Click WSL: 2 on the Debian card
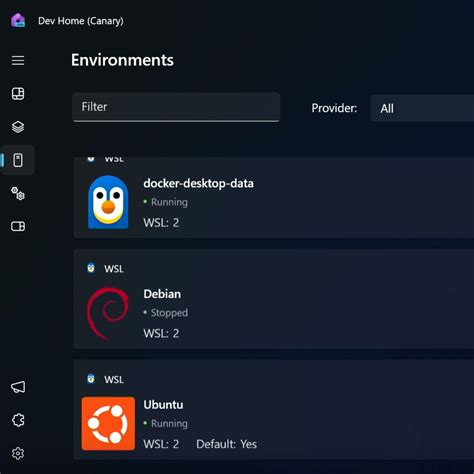474x474 pixels. (x=161, y=333)
